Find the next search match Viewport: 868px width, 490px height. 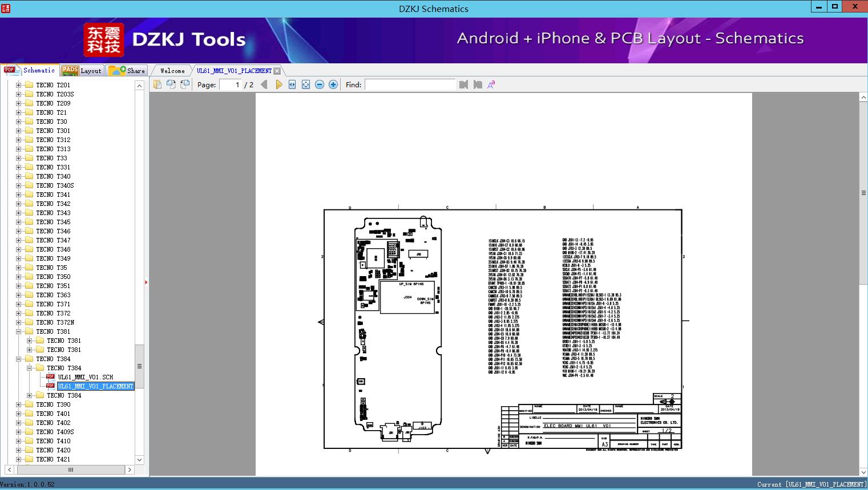[478, 84]
